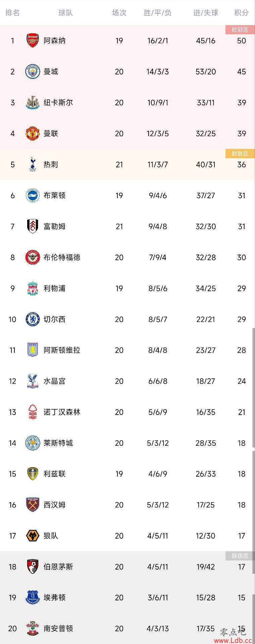Open team name 阿斯顿维拉
The width and height of the screenshot is (255, 644).
click(62, 350)
